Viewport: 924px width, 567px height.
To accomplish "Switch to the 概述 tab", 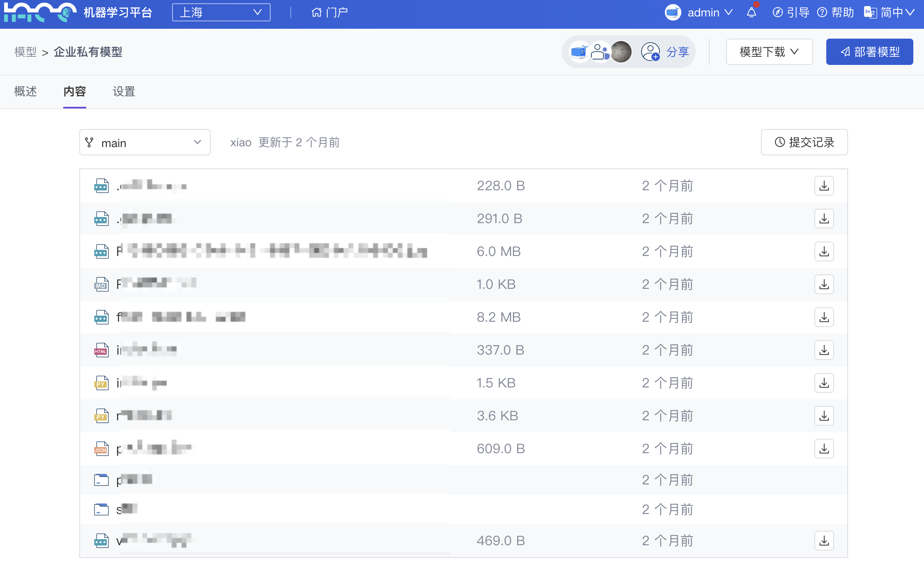I will click(25, 91).
